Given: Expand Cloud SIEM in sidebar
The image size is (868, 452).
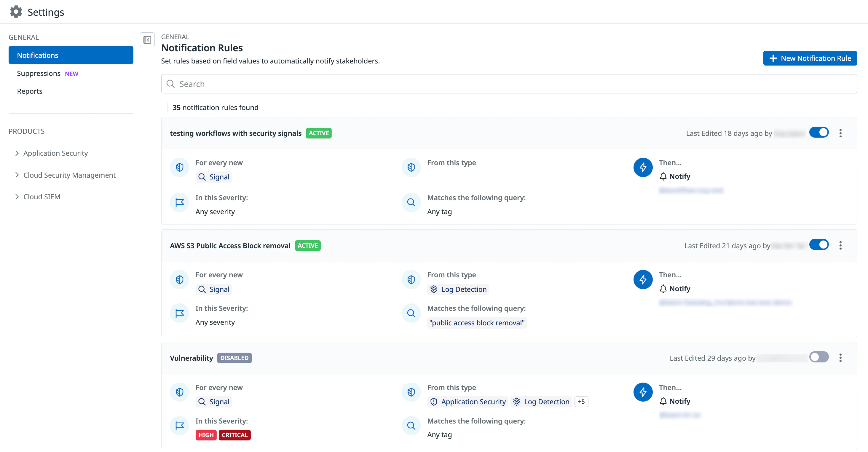Looking at the screenshot, I should [37, 197].
